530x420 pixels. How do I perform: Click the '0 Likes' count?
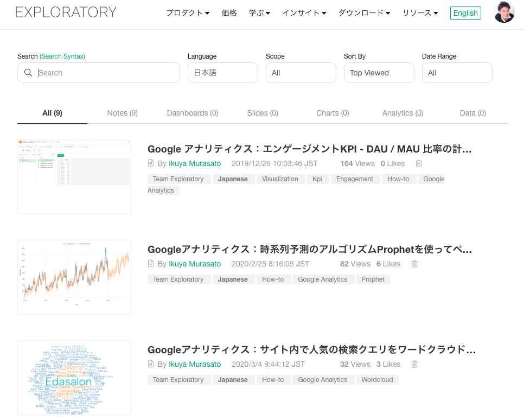tap(393, 164)
